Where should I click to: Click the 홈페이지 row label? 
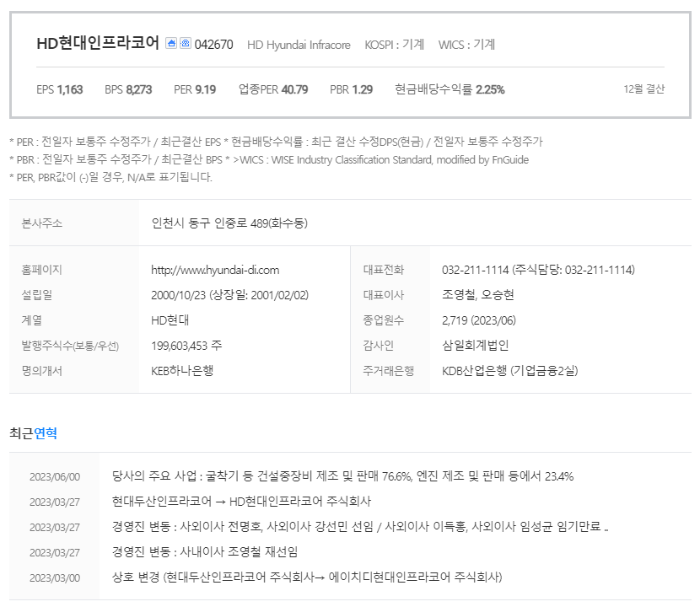point(42,270)
